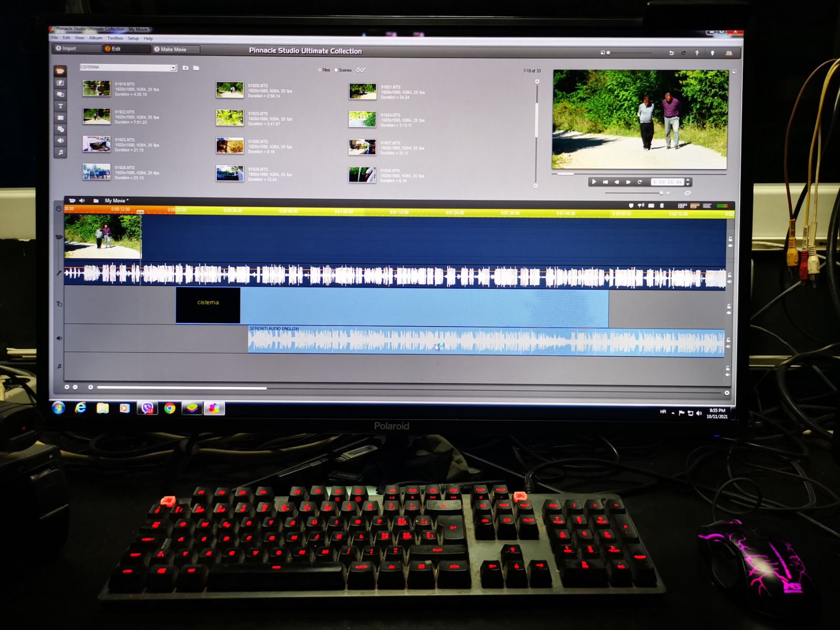840x630 pixels.
Task: Click the Redo arrow icon
Action: [x=683, y=53]
